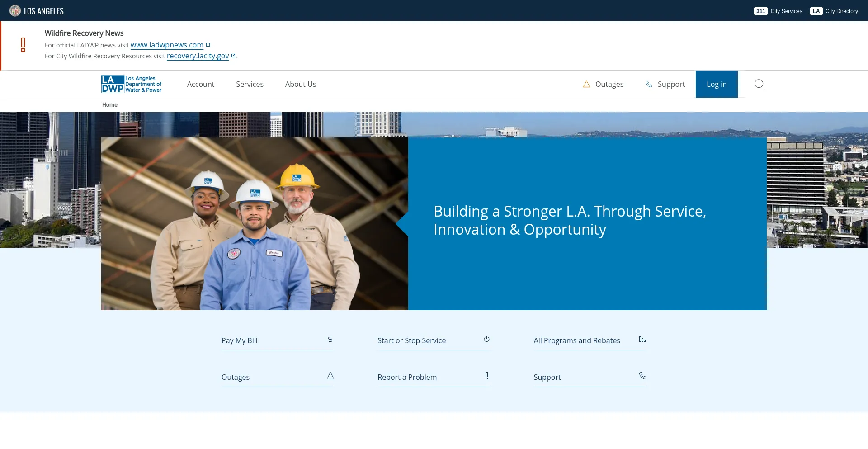Viewport: 868px width, 449px height.
Task: Open Support in the top navigation bar
Action: pyautogui.click(x=665, y=84)
